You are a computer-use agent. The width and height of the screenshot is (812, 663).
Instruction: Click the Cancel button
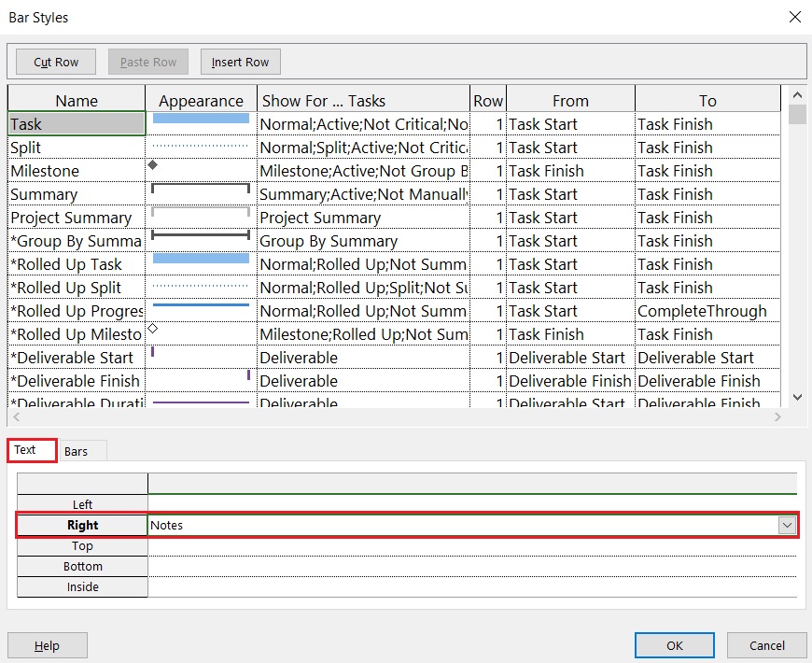tap(767, 645)
